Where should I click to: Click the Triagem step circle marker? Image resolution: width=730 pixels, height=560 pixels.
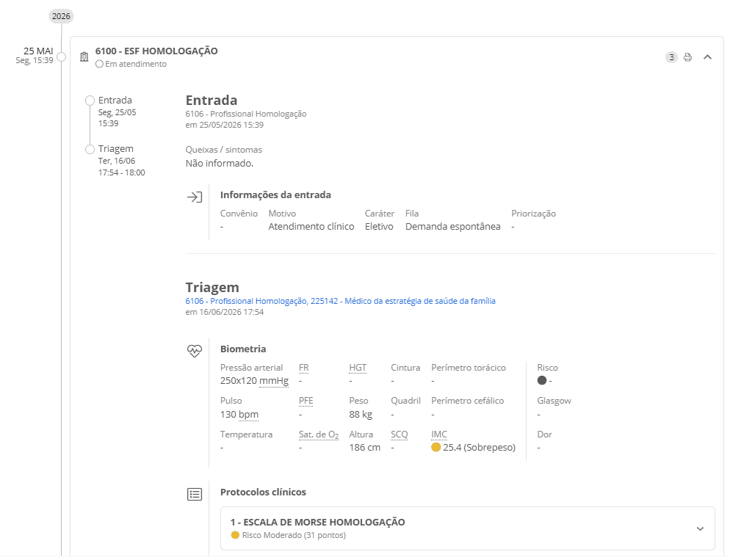[x=90, y=149]
